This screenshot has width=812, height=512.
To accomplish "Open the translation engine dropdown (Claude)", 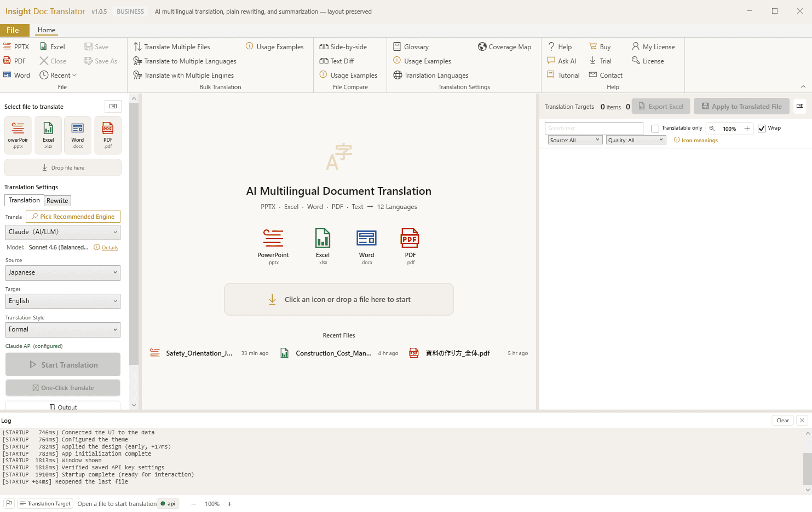I will click(x=63, y=232).
